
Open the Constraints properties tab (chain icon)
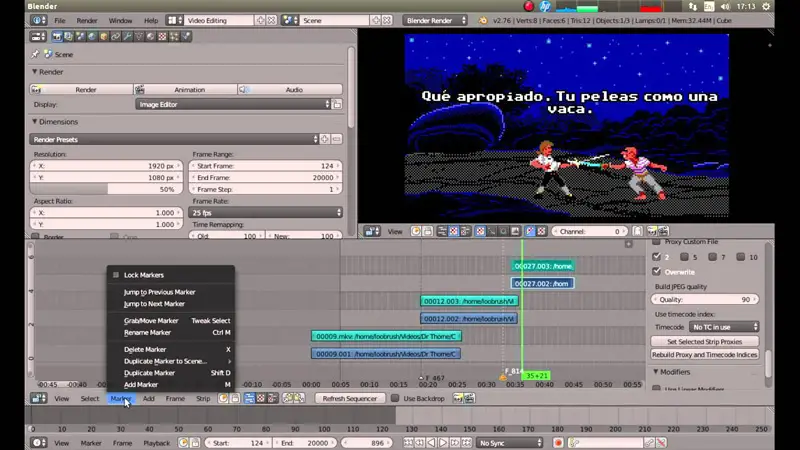[x=116, y=37]
